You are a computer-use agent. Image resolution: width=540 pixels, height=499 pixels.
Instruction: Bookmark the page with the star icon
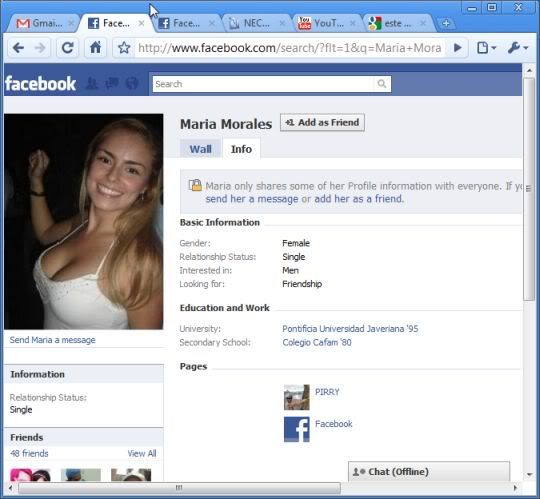124,48
